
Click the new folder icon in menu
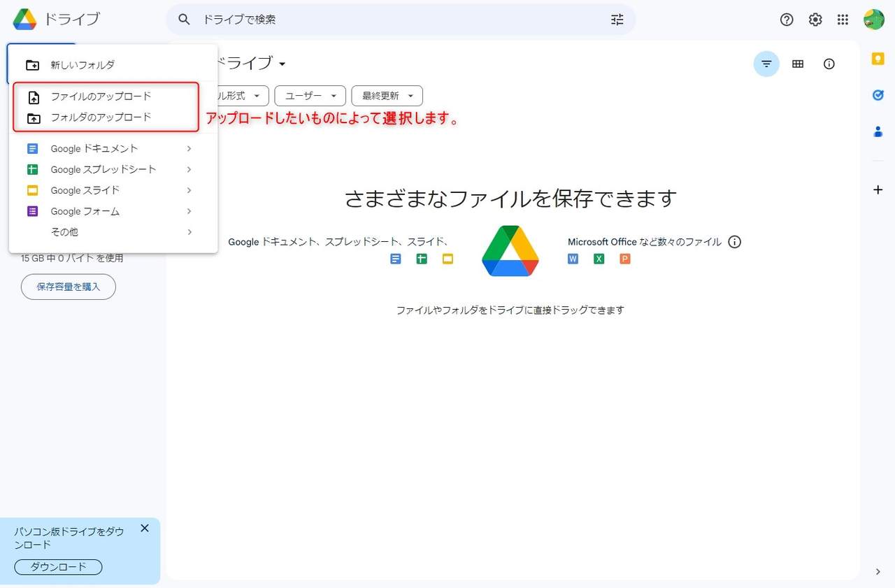click(33, 65)
